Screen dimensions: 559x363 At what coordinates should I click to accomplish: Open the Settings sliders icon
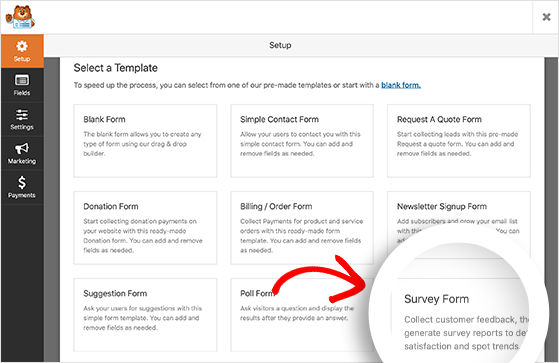click(x=22, y=114)
